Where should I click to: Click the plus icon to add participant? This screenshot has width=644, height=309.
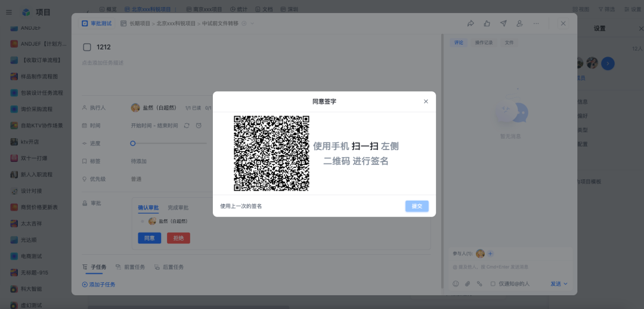tap(490, 254)
